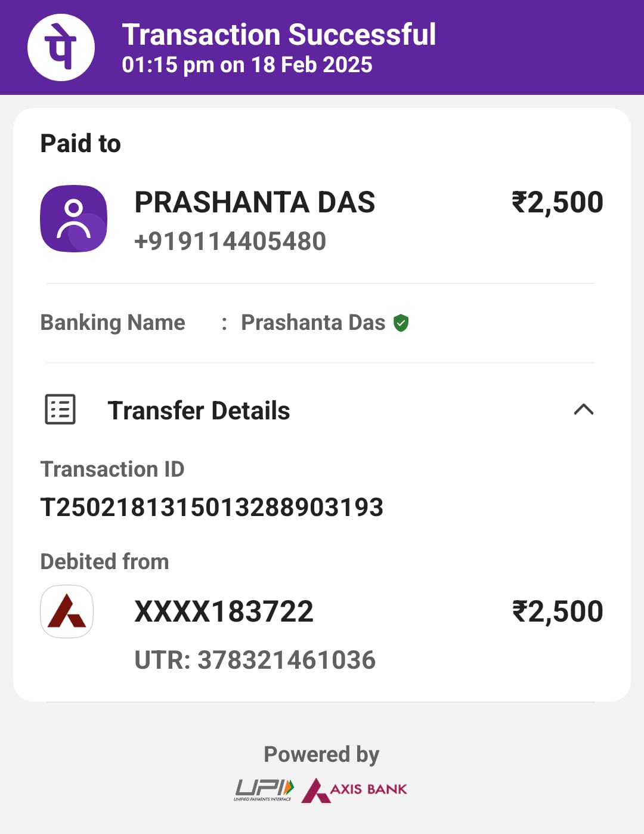
Task: Click the debited amount beside account number
Action: click(558, 611)
